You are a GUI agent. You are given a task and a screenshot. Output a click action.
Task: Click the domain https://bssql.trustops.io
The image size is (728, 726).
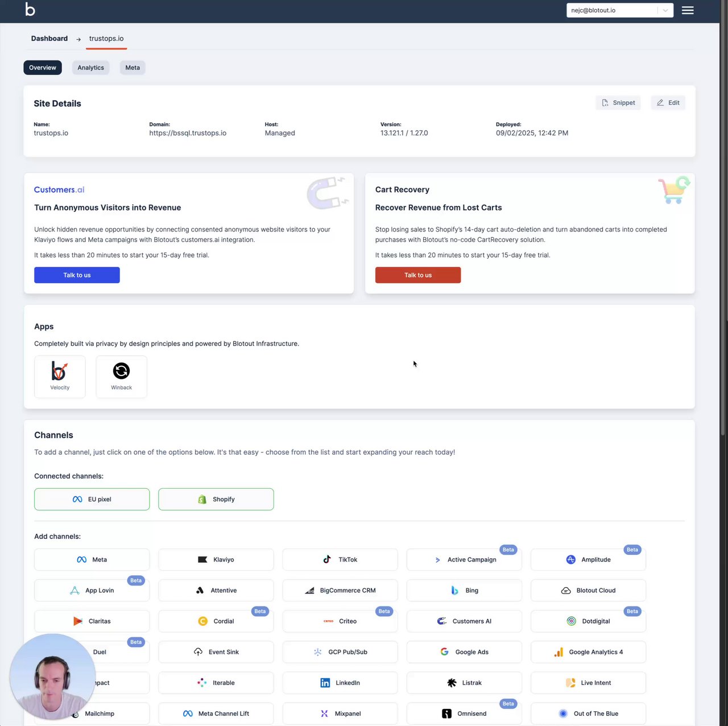[188, 133]
